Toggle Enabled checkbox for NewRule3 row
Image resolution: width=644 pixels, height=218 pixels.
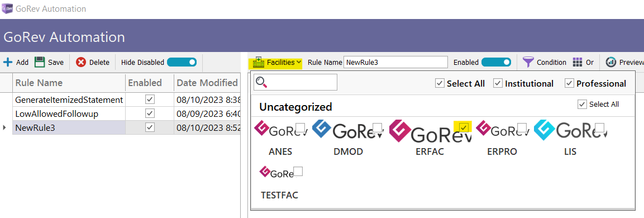pyautogui.click(x=150, y=127)
